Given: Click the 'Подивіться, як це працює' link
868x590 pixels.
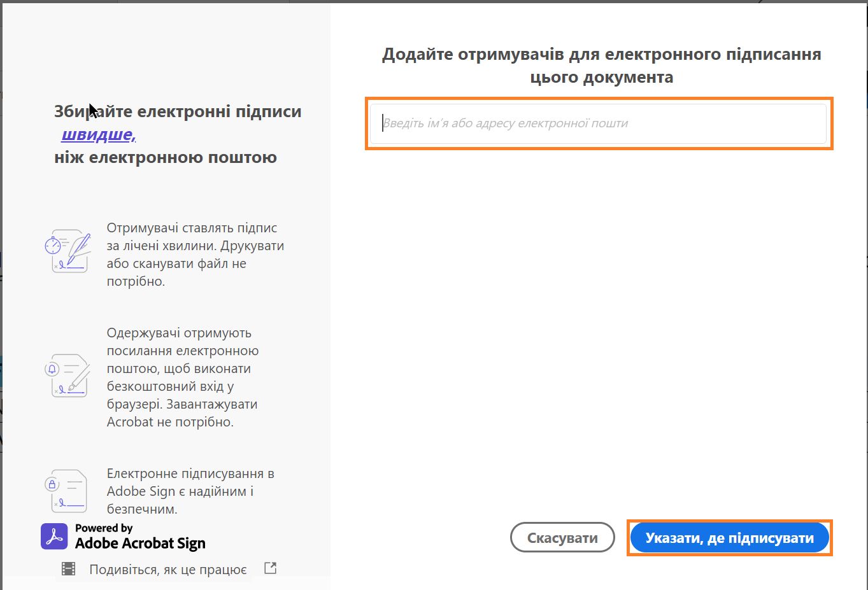Looking at the screenshot, I should (x=167, y=569).
